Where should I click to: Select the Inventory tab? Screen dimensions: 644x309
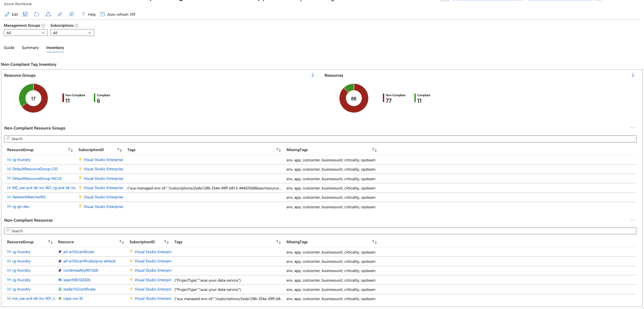pos(55,48)
